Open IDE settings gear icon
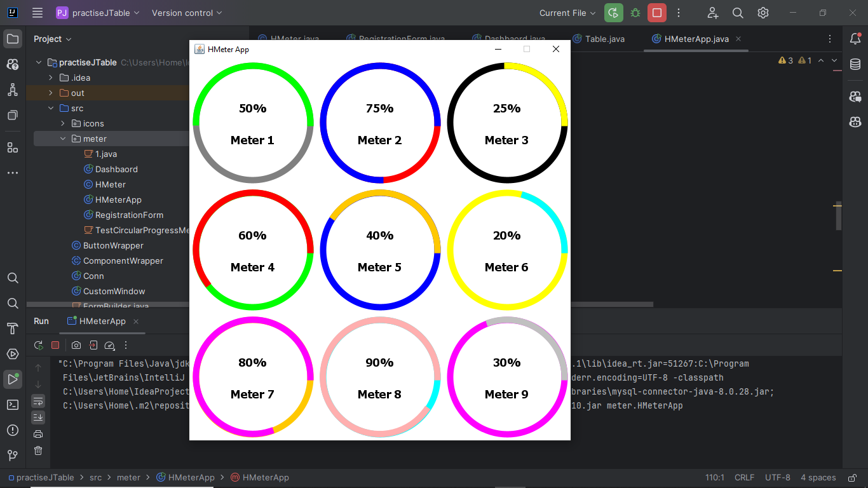The height and width of the screenshot is (488, 868). coord(763,13)
